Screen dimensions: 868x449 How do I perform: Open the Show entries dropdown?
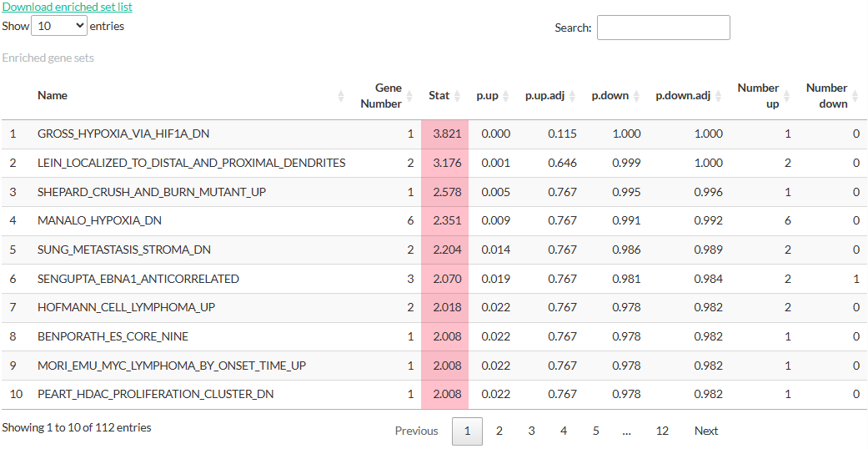point(59,26)
